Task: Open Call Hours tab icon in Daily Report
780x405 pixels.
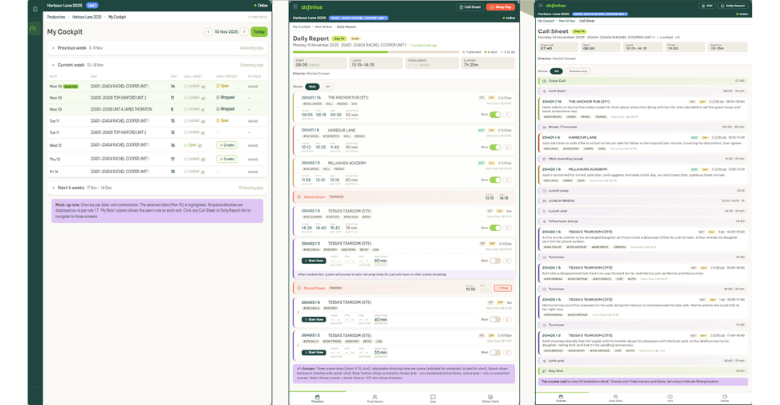Action: (x=375, y=397)
